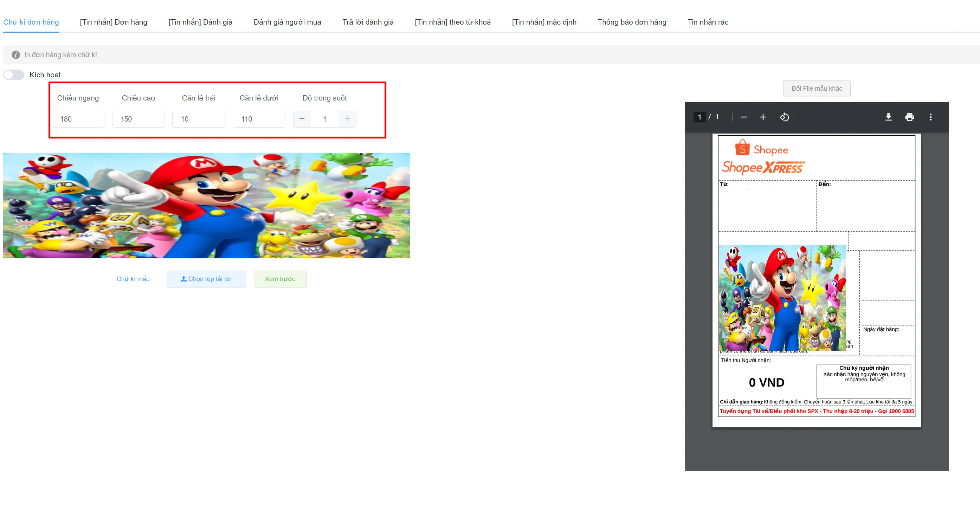Focus the Căn lề trái input field

(x=199, y=119)
